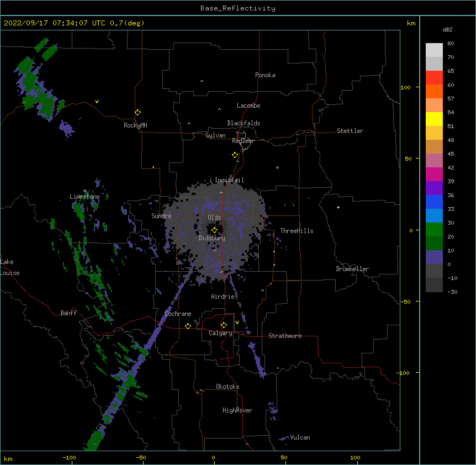This screenshot has width=476, height=465.
Task: Click the Sylvan label
Action: (x=215, y=135)
